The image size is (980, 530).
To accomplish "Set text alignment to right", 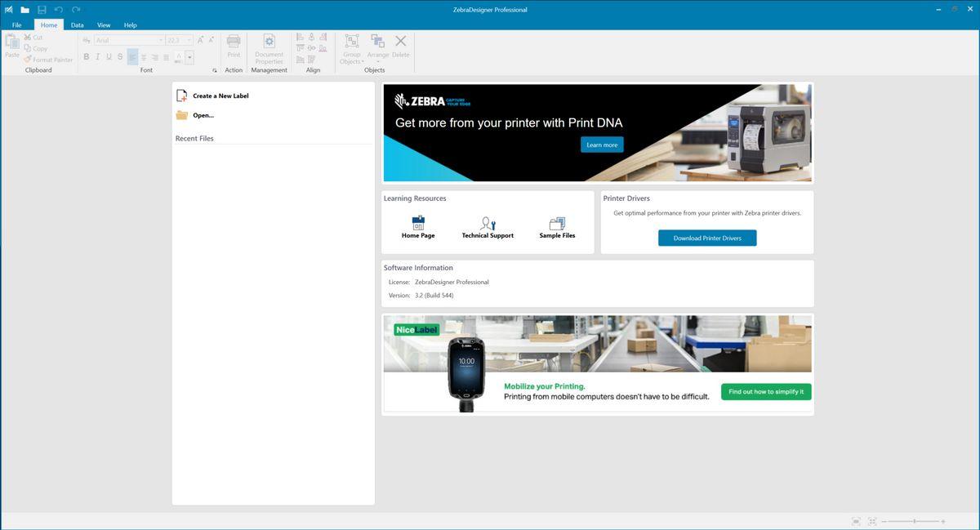I will [x=155, y=57].
